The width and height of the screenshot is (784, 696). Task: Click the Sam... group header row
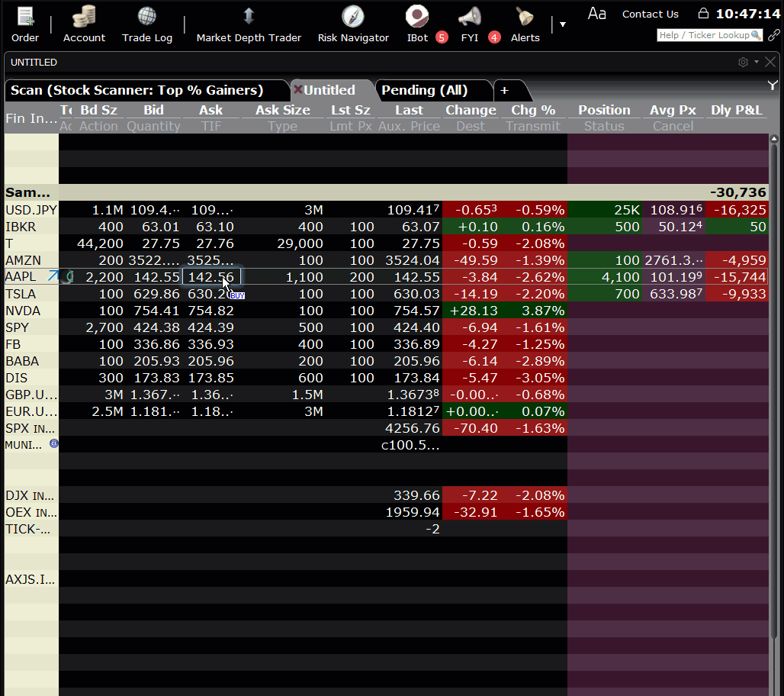pos(386,192)
